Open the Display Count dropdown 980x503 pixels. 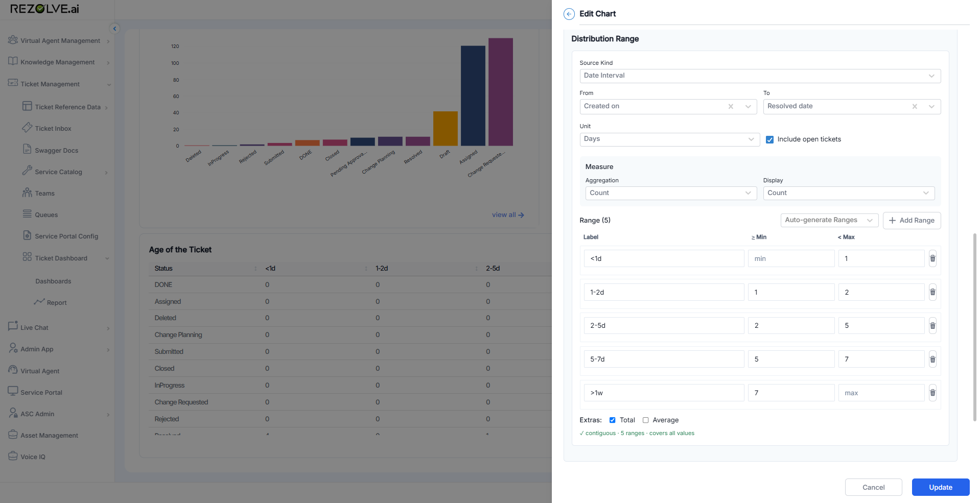click(x=849, y=193)
